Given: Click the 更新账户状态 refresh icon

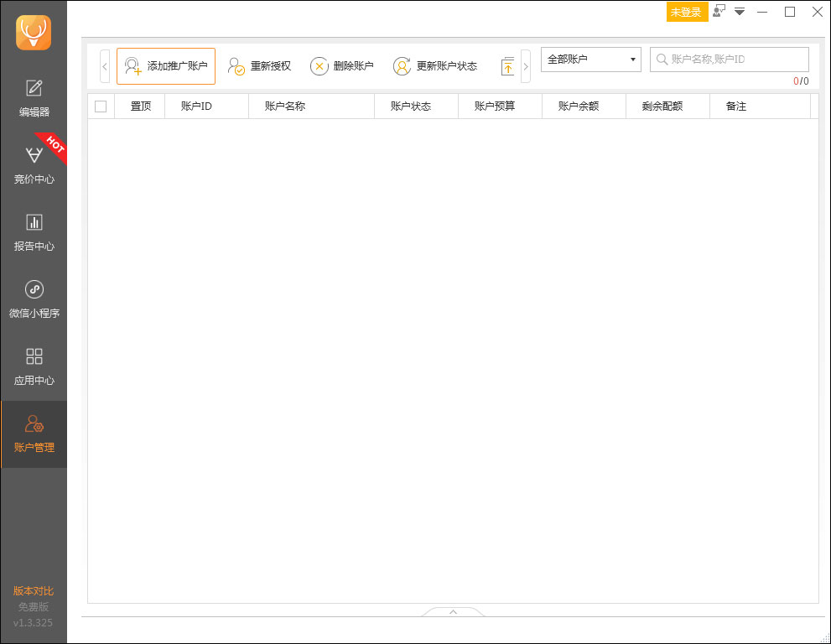Looking at the screenshot, I should pyautogui.click(x=402, y=65).
